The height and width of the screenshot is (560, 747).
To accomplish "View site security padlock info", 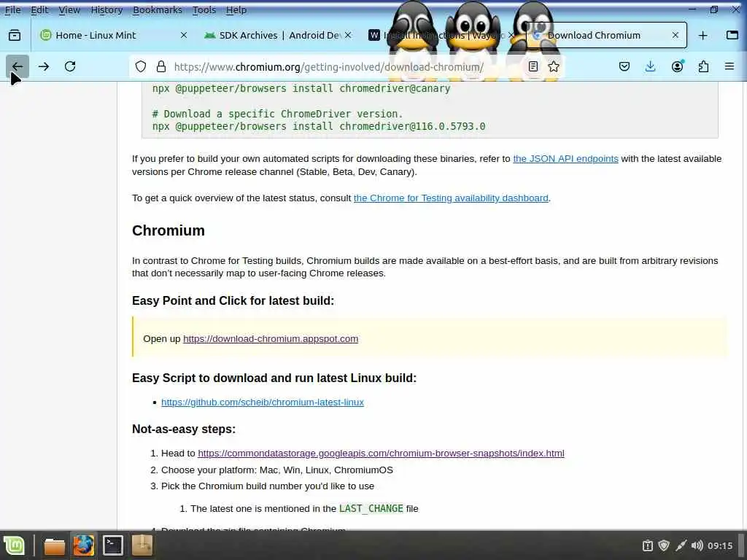I will (x=161, y=66).
